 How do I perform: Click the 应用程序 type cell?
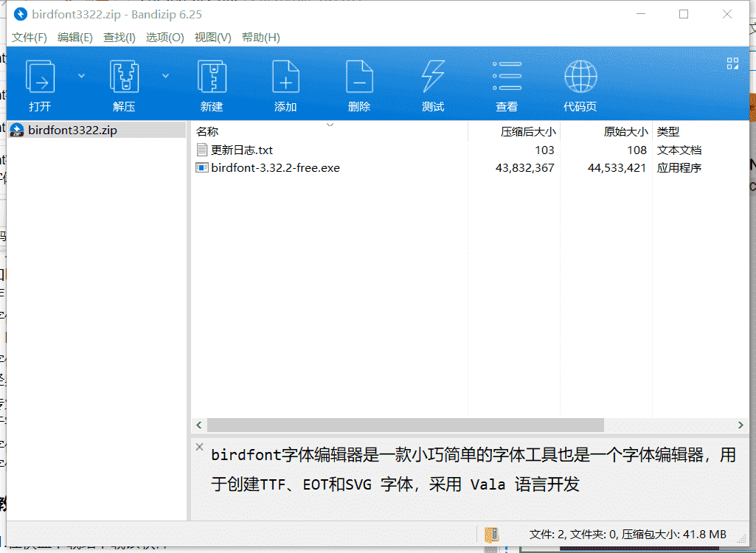pos(679,168)
